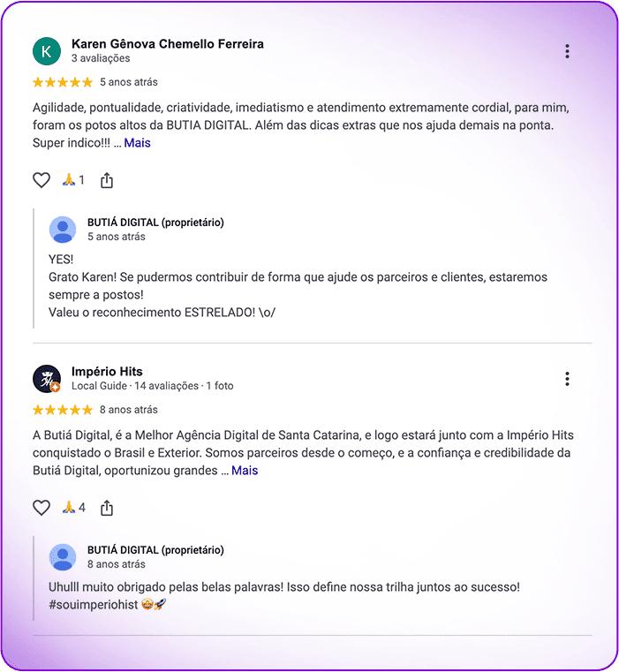Share the Império Hits review

(x=107, y=508)
